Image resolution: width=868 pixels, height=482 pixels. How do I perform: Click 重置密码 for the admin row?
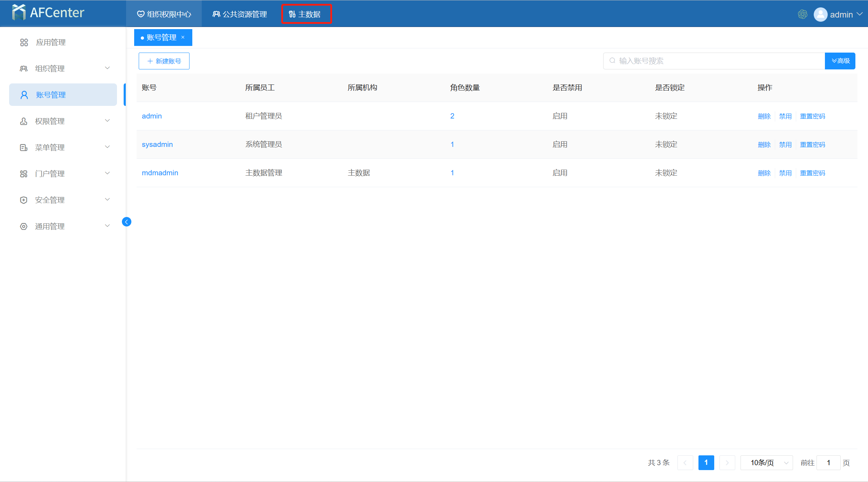pos(813,116)
